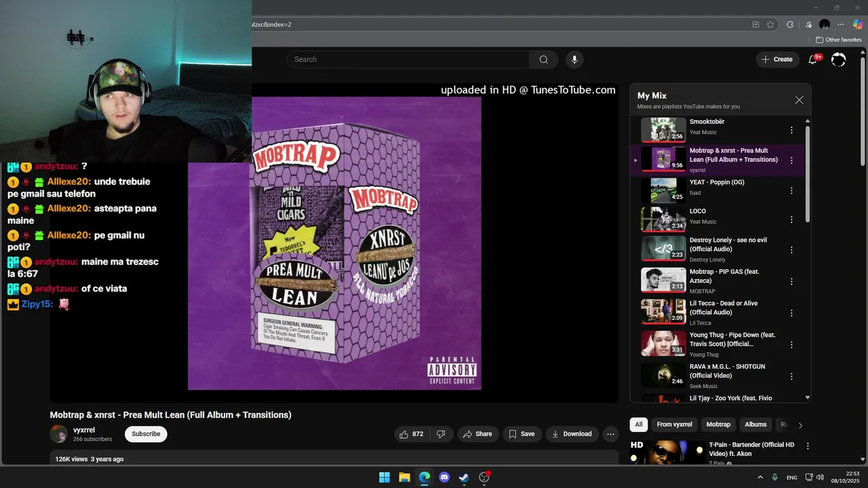The image size is (868, 488).
Task: Activate voice search microphone icon
Action: [x=574, y=60]
